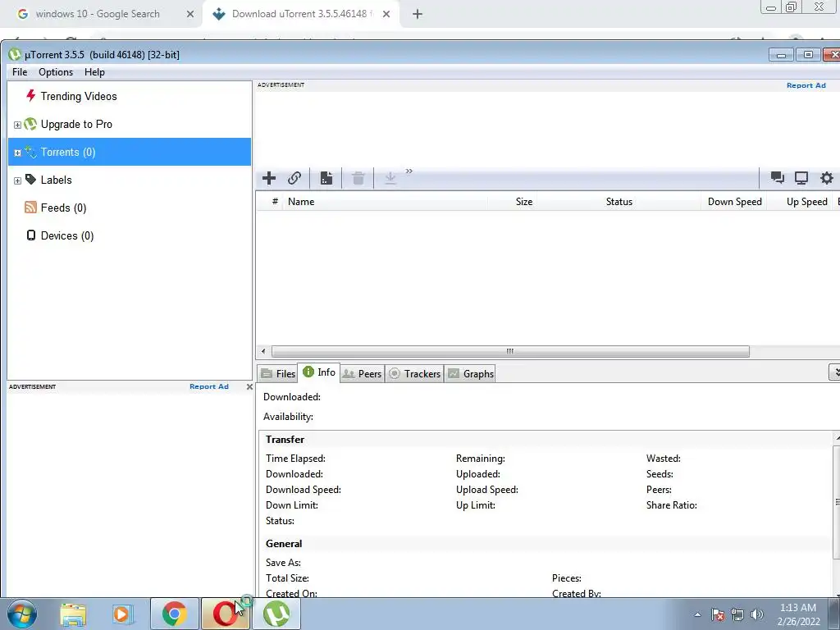840x630 pixels.
Task: Collapse the detail pane double-chevron button
Action: (834, 372)
